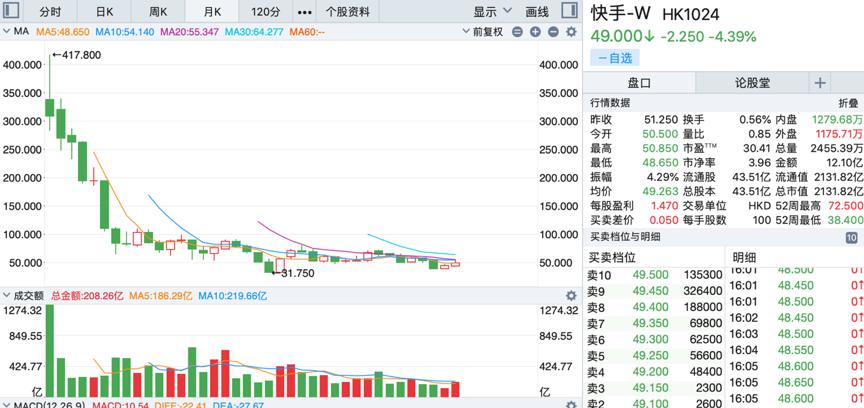
Task: Open 个股资料 stock info tab
Action: pos(348,12)
